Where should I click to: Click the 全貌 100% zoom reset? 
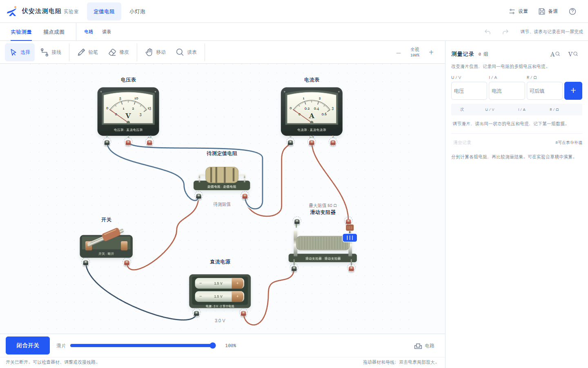tap(415, 52)
